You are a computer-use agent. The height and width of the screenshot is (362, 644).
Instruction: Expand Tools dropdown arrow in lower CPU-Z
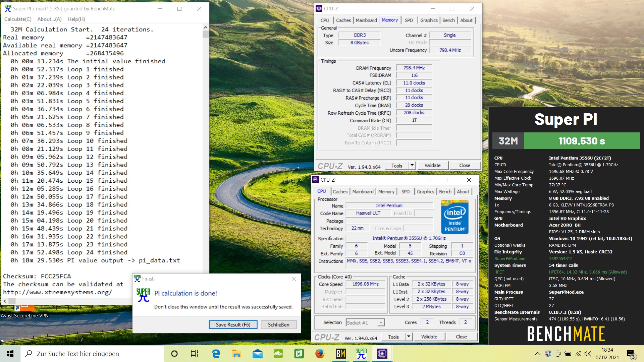coord(409,337)
